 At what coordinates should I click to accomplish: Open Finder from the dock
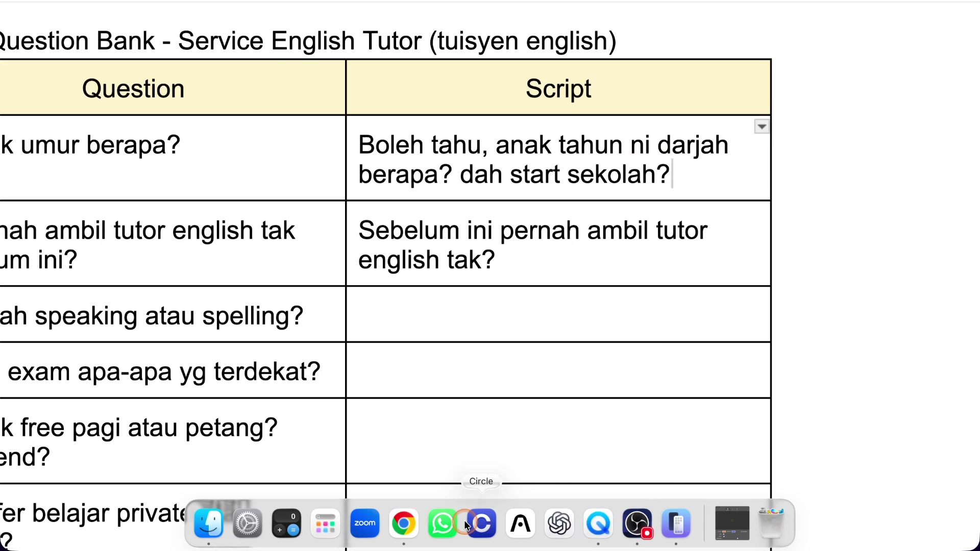pyautogui.click(x=209, y=523)
